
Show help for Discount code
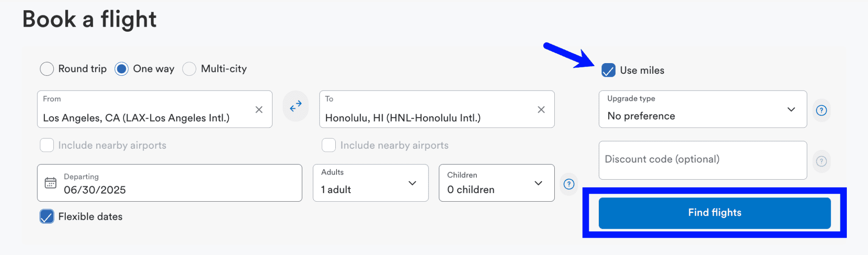(821, 161)
